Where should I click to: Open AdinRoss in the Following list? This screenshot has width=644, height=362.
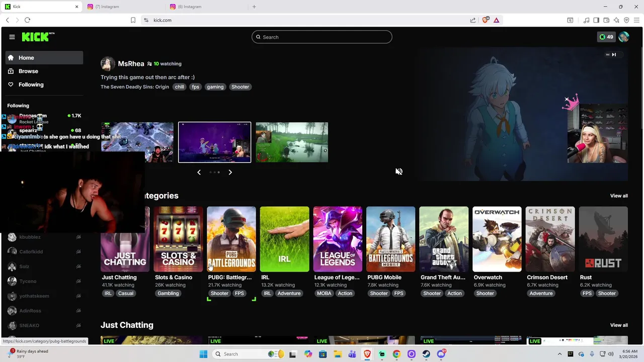pyautogui.click(x=44, y=311)
